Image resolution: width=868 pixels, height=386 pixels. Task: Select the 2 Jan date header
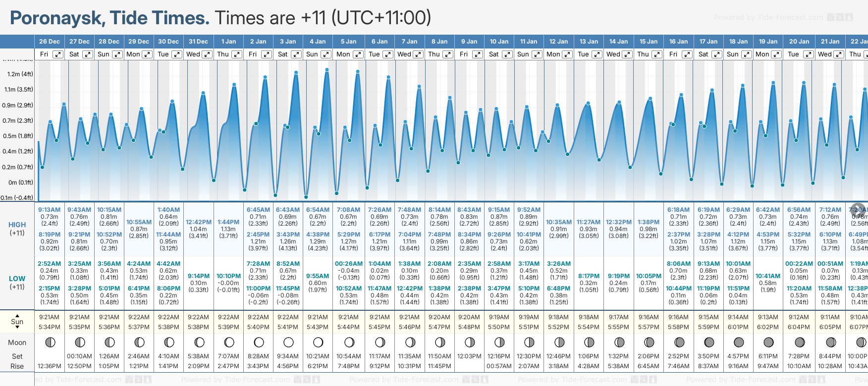click(x=258, y=42)
